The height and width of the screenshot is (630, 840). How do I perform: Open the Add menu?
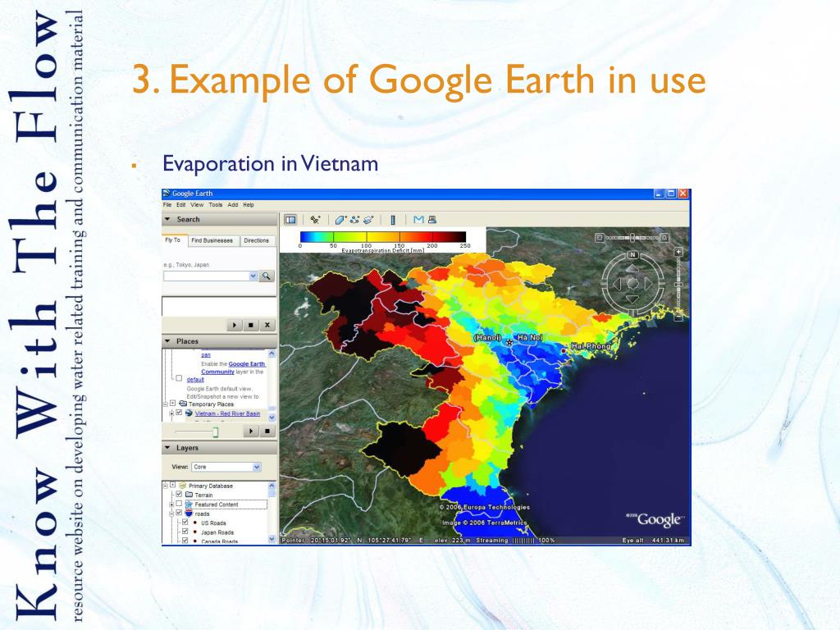232,204
